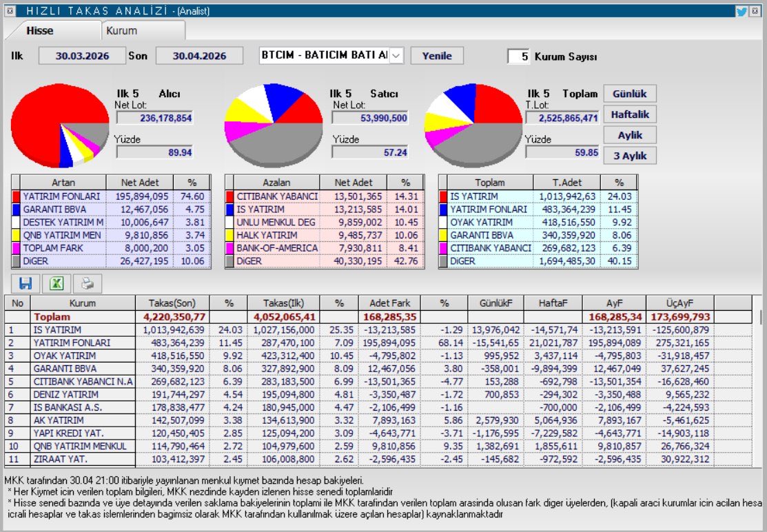This screenshot has height=532, width=767.
Task: Click the Toplam pie chart
Action: (473, 125)
